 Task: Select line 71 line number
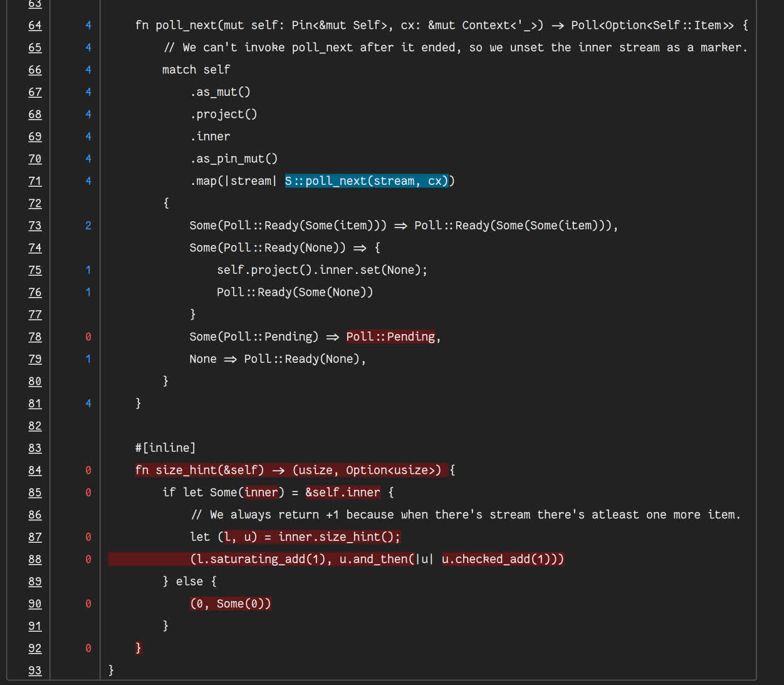click(x=34, y=180)
